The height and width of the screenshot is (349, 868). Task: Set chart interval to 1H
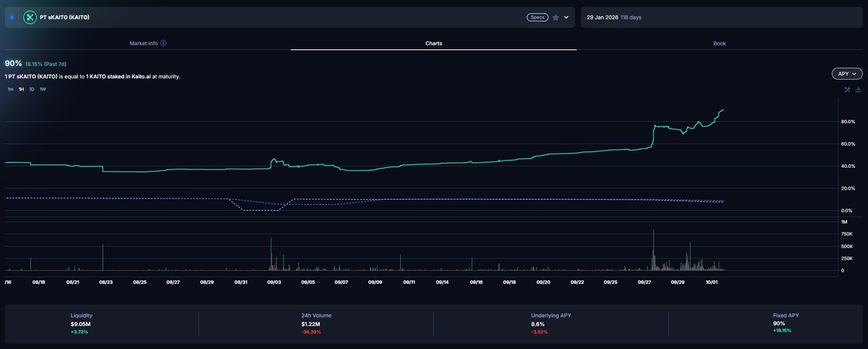click(x=21, y=89)
